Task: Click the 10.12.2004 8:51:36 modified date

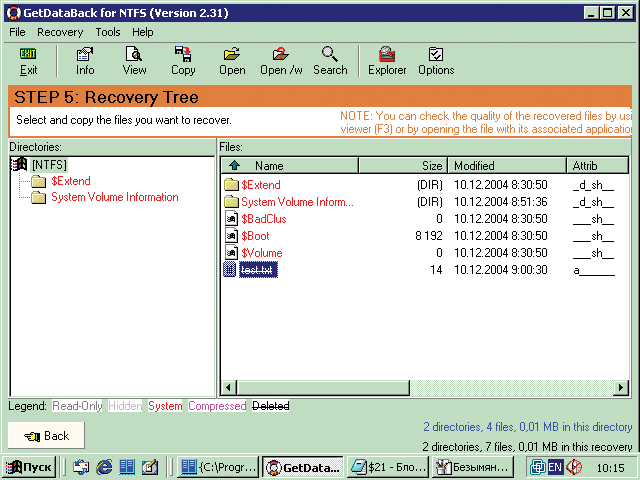Action: pyautogui.click(x=501, y=202)
